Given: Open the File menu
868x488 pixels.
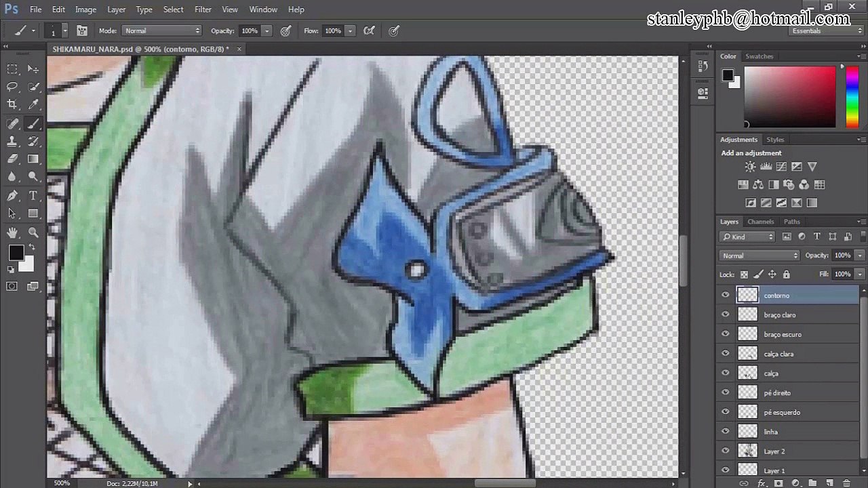Looking at the screenshot, I should tap(36, 9).
